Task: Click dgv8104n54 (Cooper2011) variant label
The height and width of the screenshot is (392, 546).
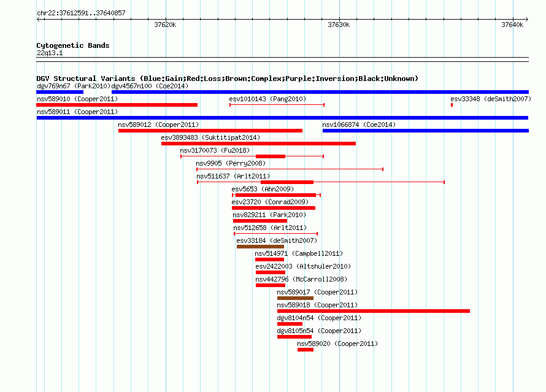Action: 319,318
